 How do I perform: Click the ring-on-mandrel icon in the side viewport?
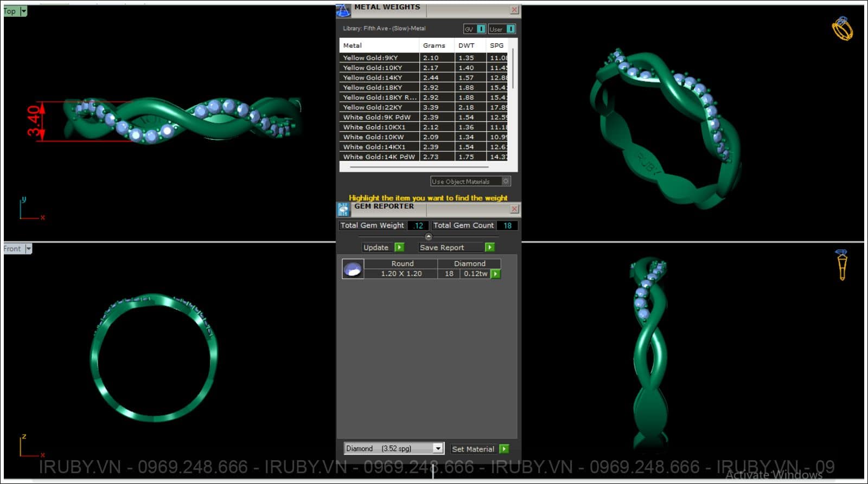[842, 264]
